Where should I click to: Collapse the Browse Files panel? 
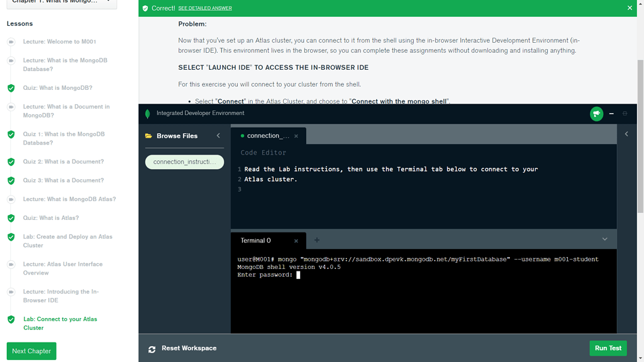tap(218, 136)
